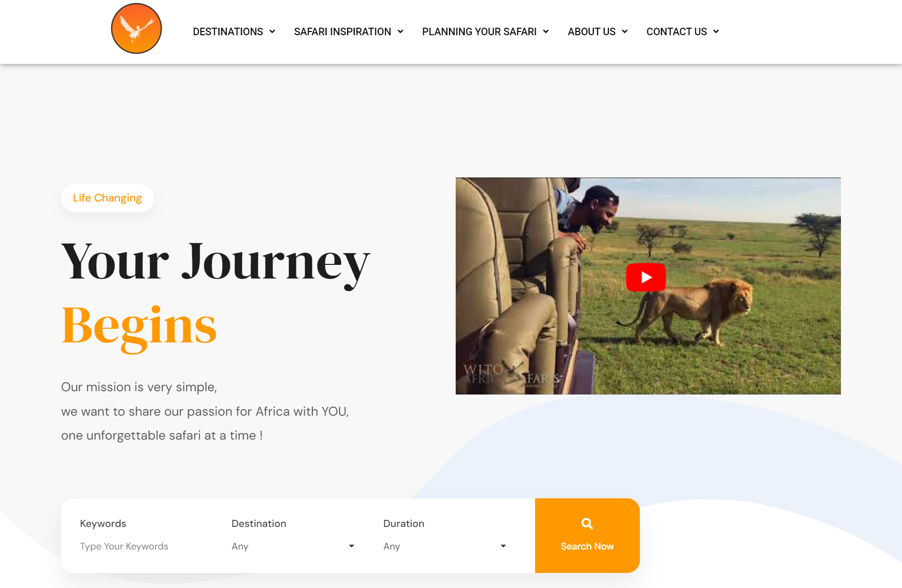Open the Duration dropdown set to Any
902x588 pixels.
[x=445, y=546]
